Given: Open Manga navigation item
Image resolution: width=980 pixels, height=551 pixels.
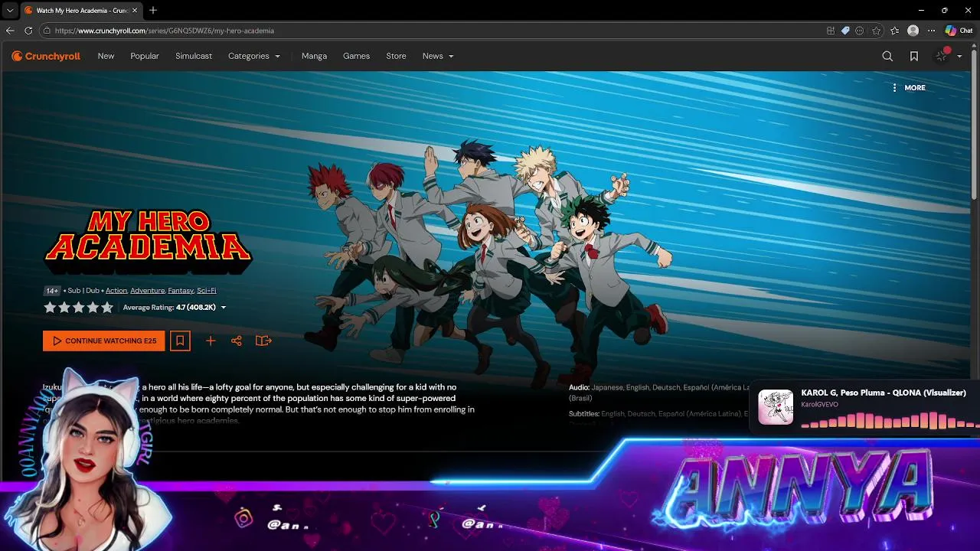Looking at the screenshot, I should 314,56.
